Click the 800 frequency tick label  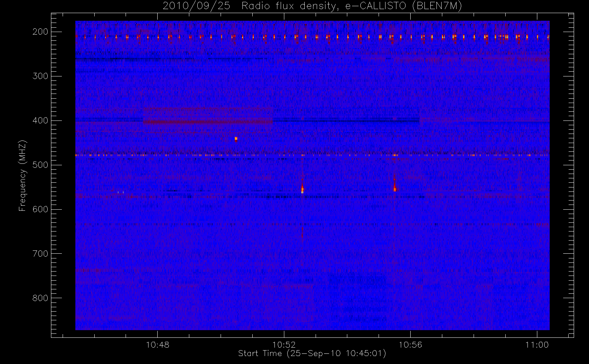coord(40,298)
